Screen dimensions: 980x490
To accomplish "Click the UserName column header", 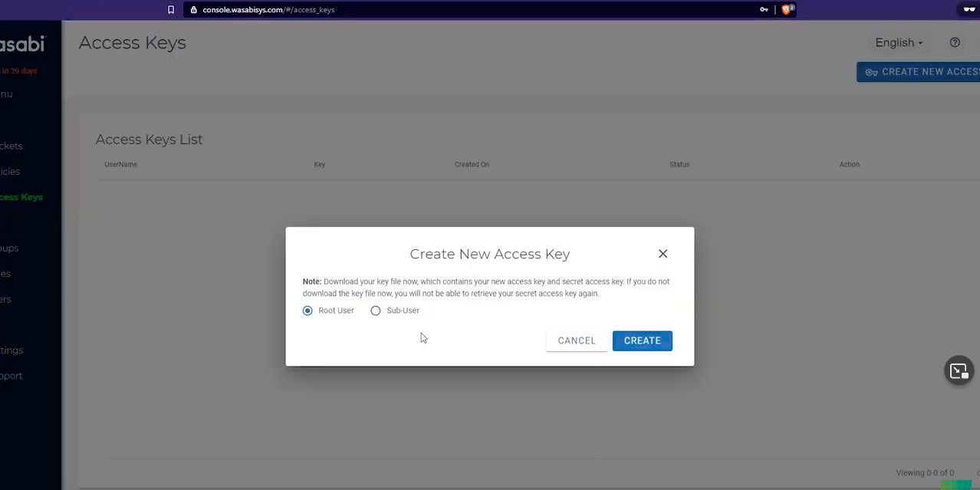I will (120, 165).
